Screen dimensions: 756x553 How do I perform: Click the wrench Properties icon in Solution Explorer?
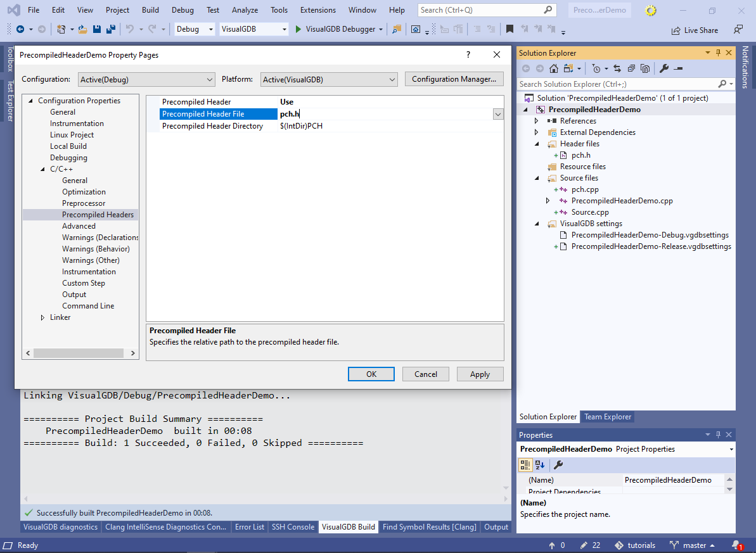(664, 68)
